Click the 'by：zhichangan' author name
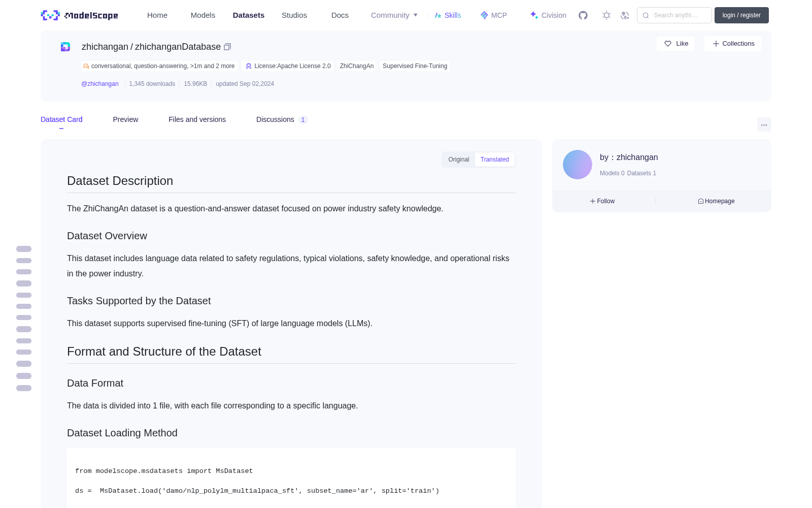Screen dimensions: 812x508 click(x=629, y=157)
